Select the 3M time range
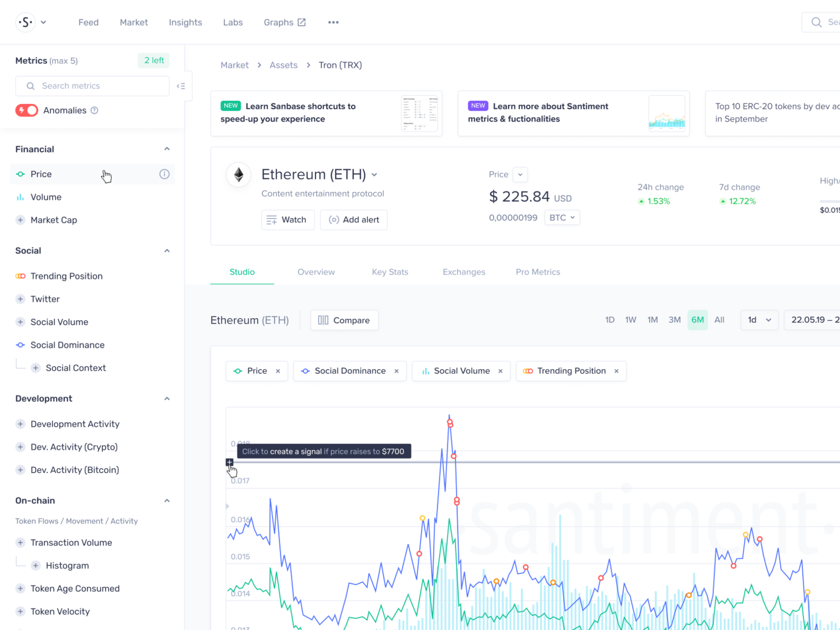The height and width of the screenshot is (630, 840). (675, 320)
